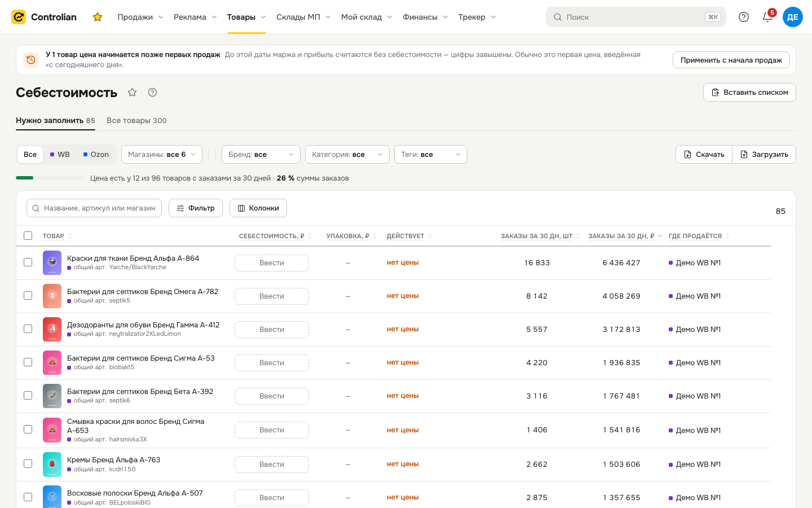The height and width of the screenshot is (508, 812).
Task: Click the Вставить списком button
Action: (749, 93)
